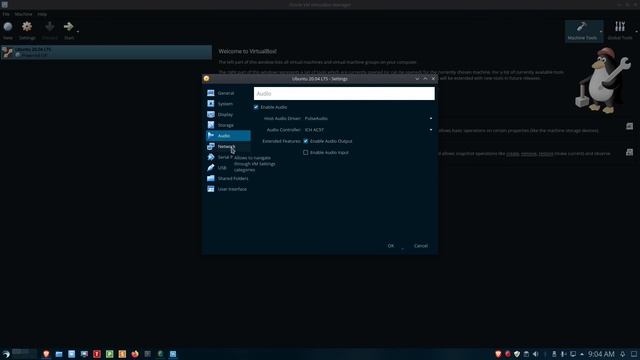640x360 pixels.
Task: Expand the Start button dropdown arrow
Action: click(x=78, y=31)
